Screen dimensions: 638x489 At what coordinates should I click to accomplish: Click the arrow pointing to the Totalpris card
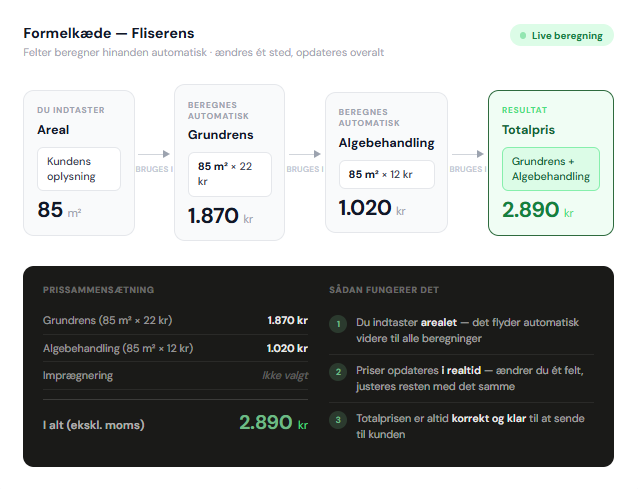coord(467,155)
